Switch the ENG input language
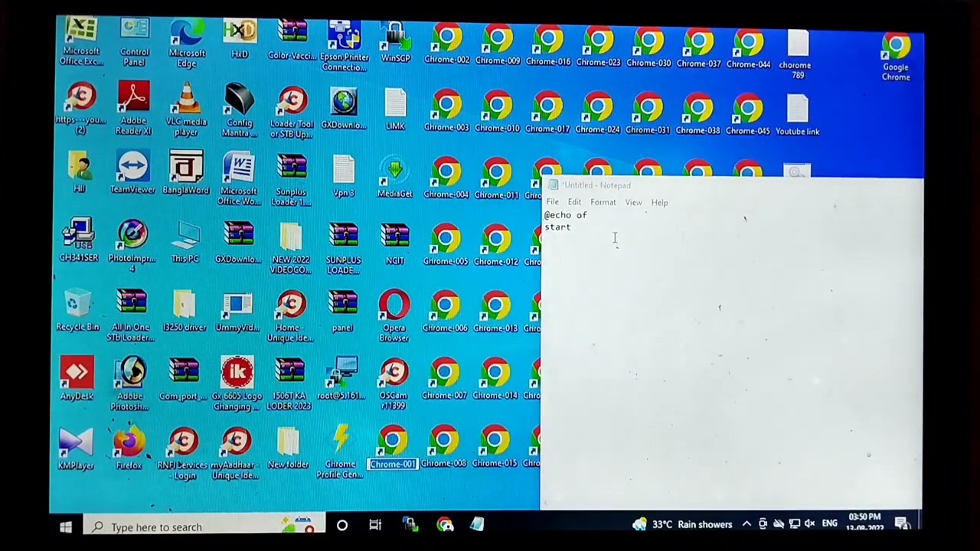Image resolution: width=980 pixels, height=551 pixels. coord(829,524)
